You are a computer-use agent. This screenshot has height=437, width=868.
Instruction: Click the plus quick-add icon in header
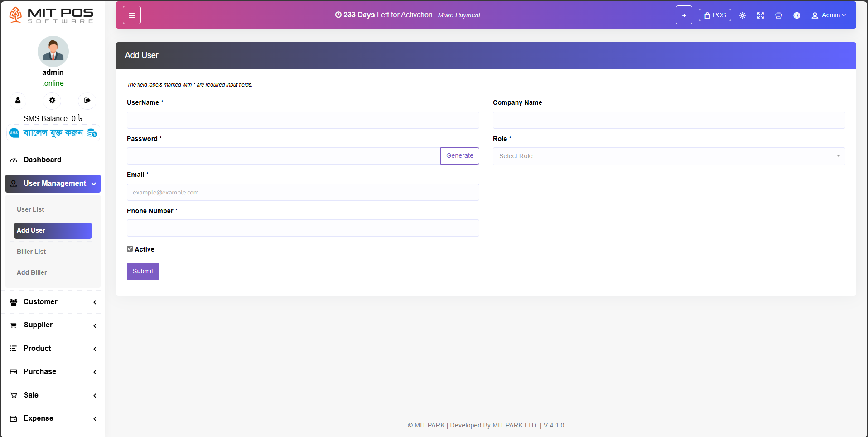click(684, 15)
